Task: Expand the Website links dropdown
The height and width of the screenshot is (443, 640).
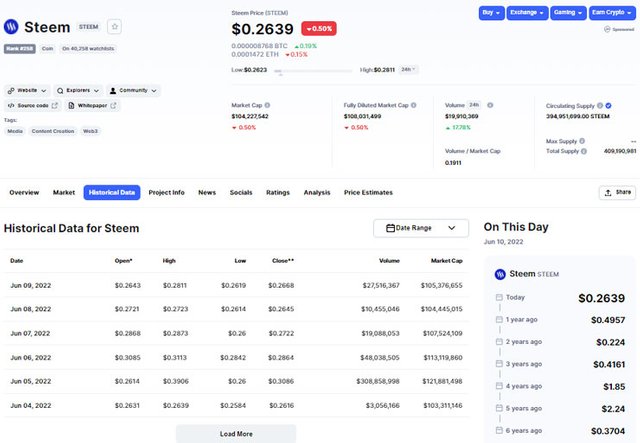Action: coord(27,90)
